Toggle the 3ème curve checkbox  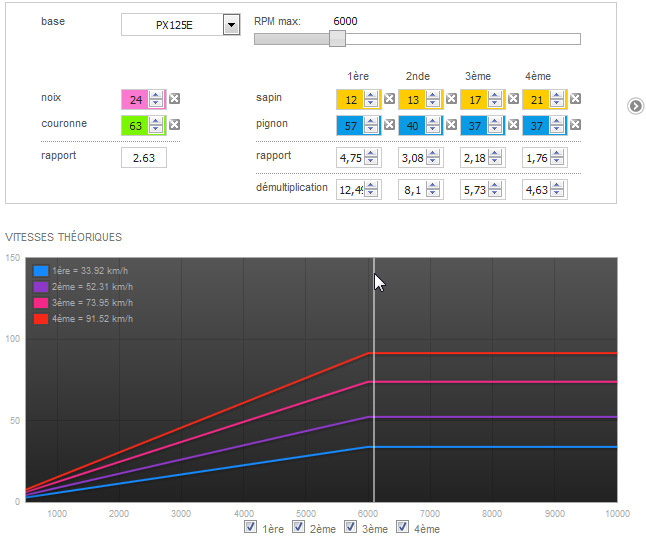click(350, 527)
